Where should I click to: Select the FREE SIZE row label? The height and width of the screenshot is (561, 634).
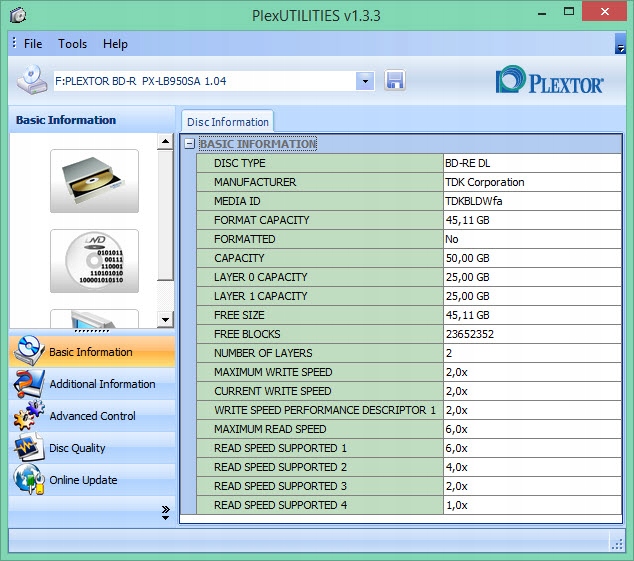point(239,315)
